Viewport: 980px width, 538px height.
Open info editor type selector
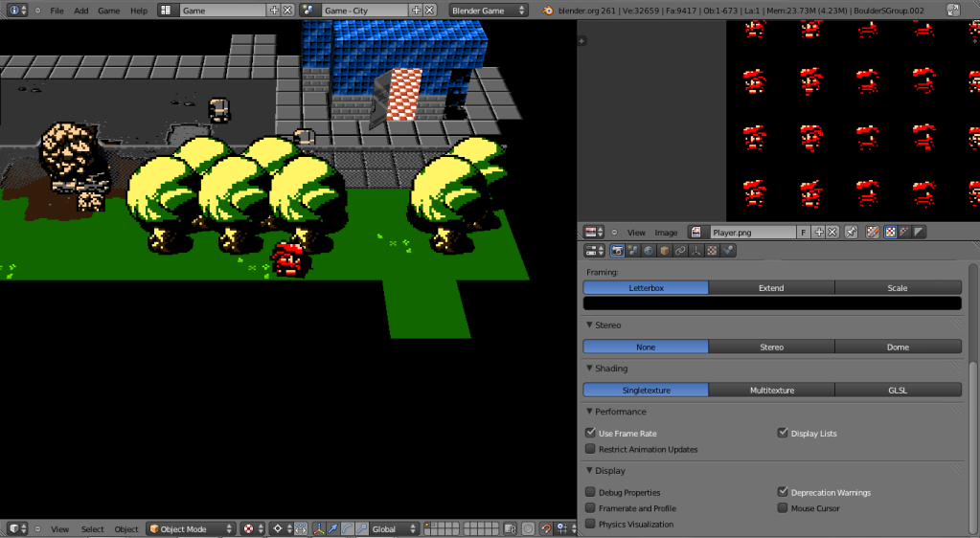pos(17,10)
